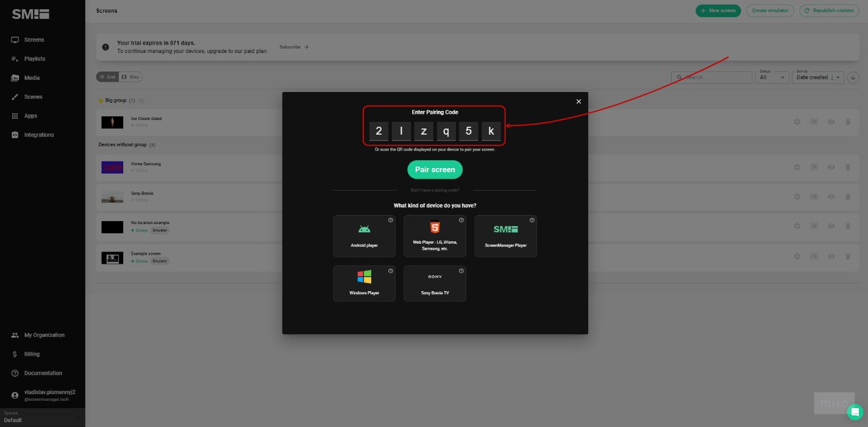Choose Web Player device card

pyautogui.click(x=435, y=236)
